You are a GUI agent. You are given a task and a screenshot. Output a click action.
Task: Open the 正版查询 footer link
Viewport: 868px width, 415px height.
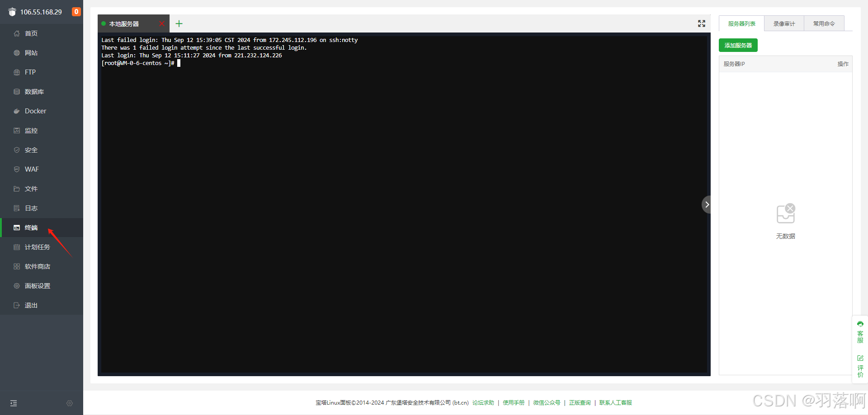(x=580, y=403)
